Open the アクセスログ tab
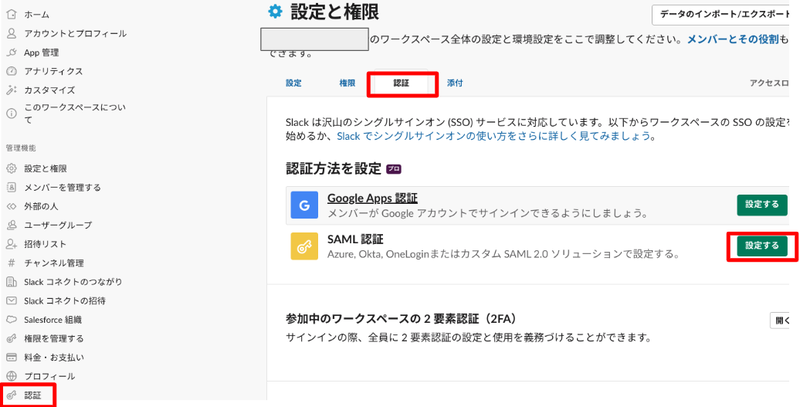Image resolution: width=800 pixels, height=407 pixels. tap(769, 83)
